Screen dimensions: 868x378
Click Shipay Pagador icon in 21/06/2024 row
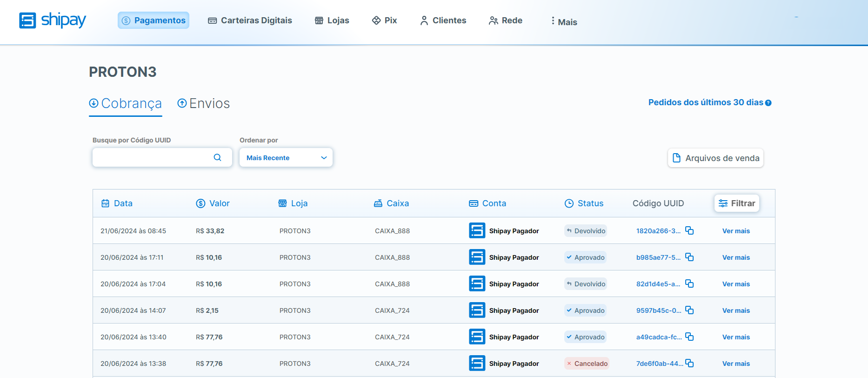[x=477, y=230]
